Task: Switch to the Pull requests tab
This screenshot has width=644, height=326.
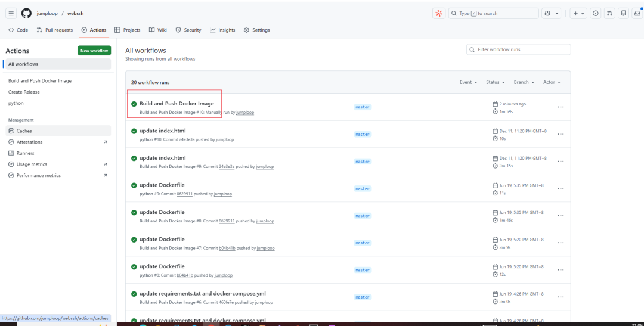Action: click(x=55, y=30)
